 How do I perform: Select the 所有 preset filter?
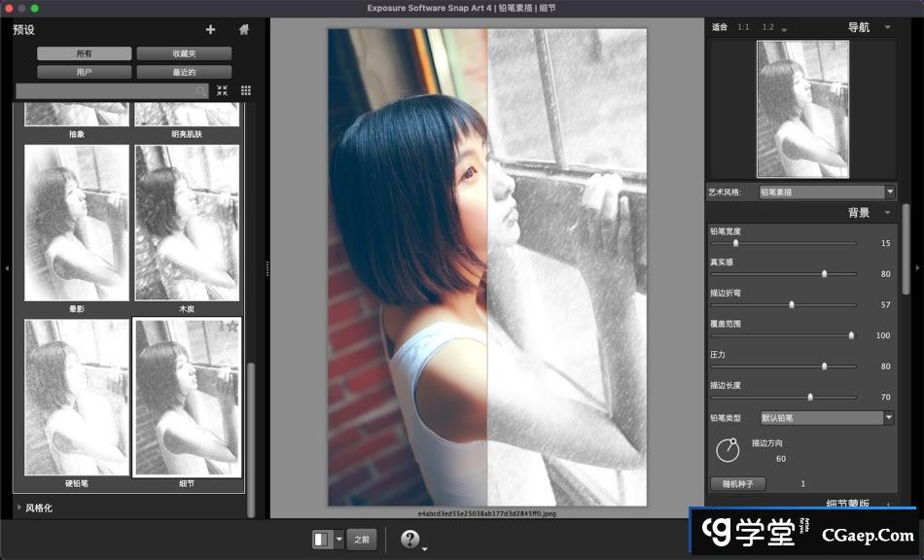(x=85, y=53)
